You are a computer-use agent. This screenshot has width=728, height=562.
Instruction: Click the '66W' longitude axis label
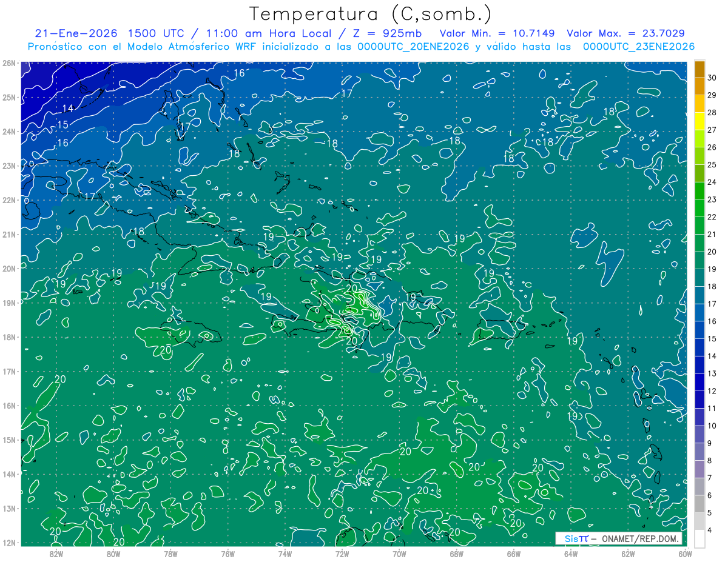pyautogui.click(x=513, y=553)
